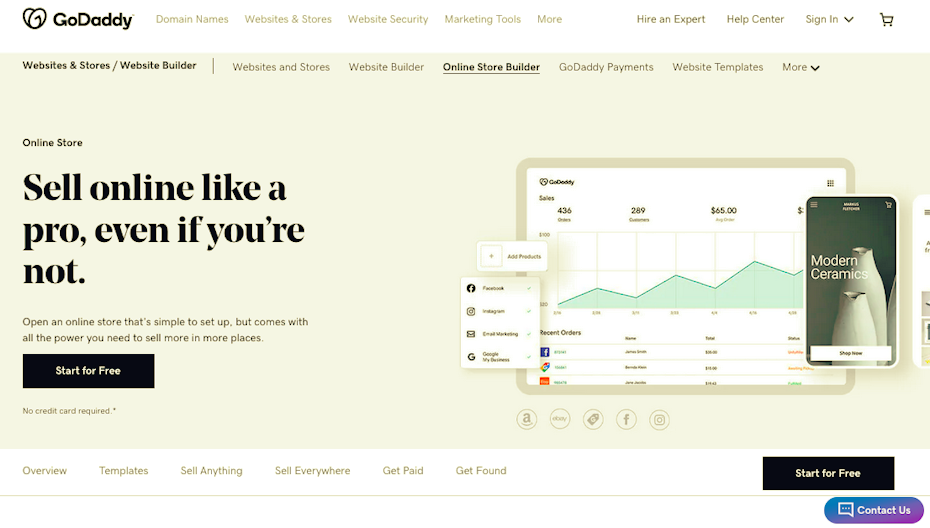Click the eBay marketplace icon
The height and width of the screenshot is (528, 930).
coord(560,420)
